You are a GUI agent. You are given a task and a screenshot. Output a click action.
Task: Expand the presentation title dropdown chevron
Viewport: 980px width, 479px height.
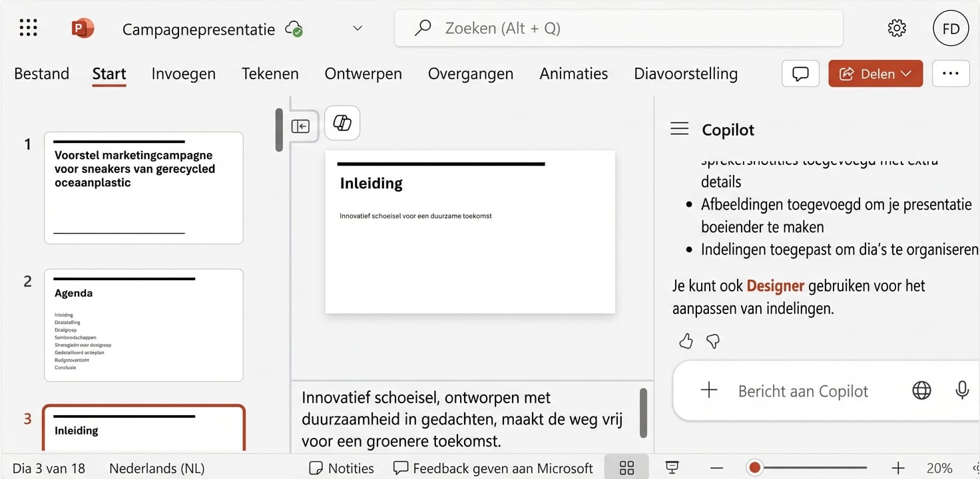357,29
